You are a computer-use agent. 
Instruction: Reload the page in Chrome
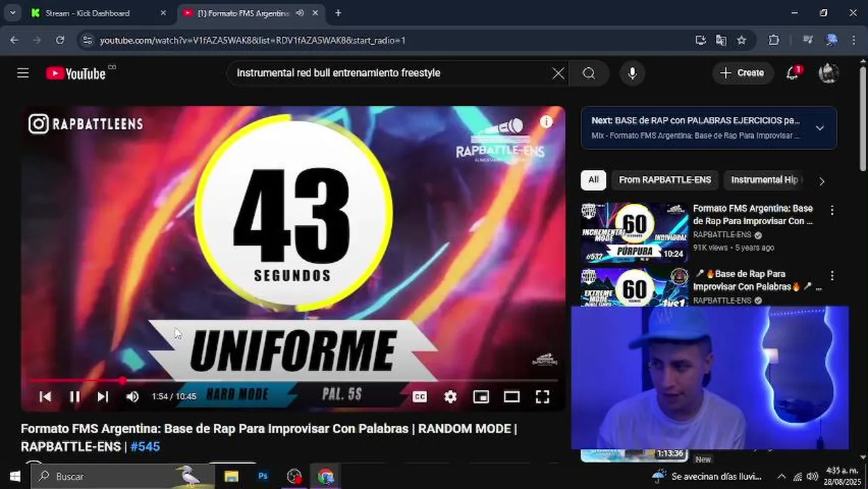[x=60, y=40]
